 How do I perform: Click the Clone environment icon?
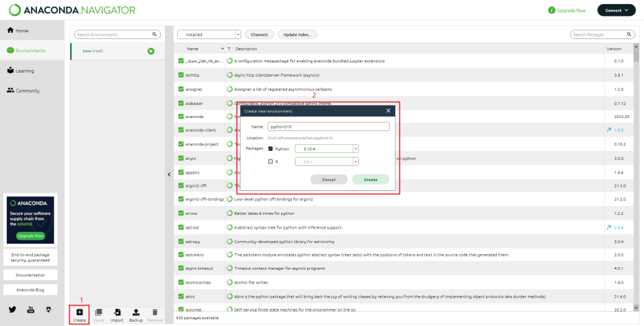pos(98,312)
